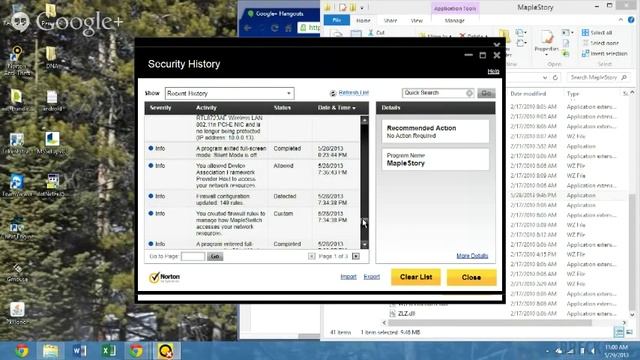Click Select all in Explorer ribbon
The image size is (640, 360).
pos(597,33)
